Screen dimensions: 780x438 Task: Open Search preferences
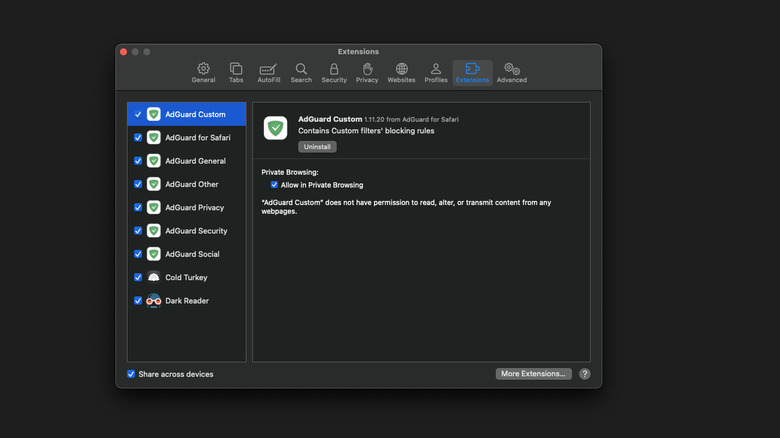point(301,73)
